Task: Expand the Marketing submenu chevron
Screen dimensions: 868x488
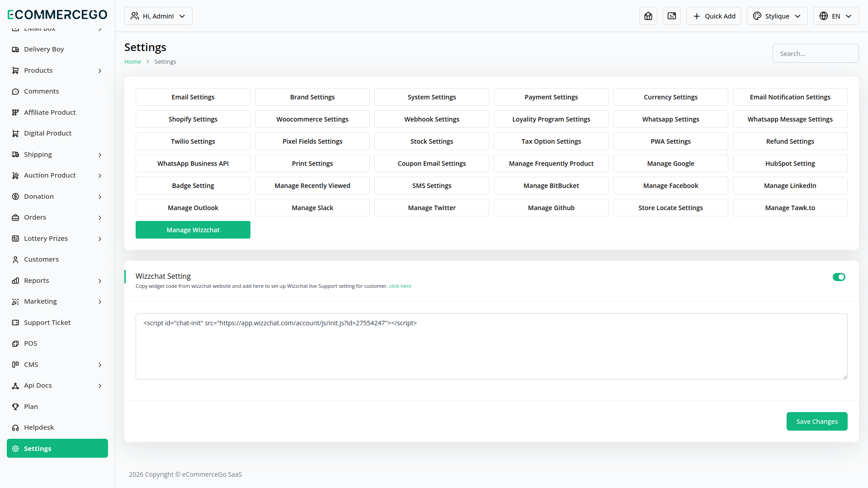Action: click(x=100, y=302)
